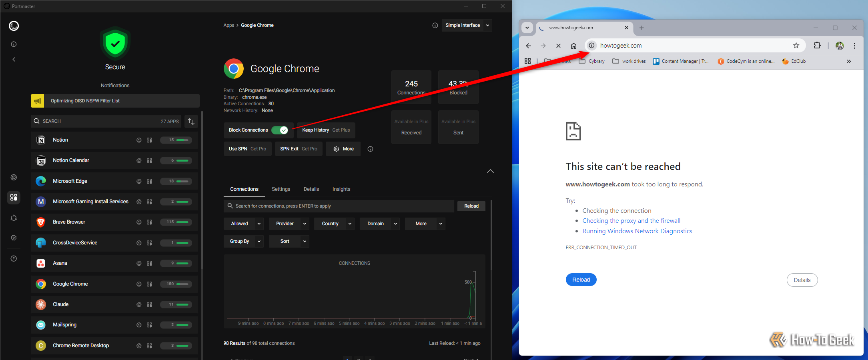Toggle settings icon on Google Chrome row

click(150, 284)
